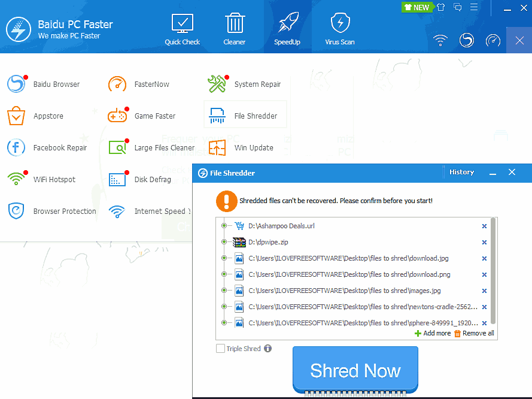Open the Internet Speed tool
532x399 pixels.
point(150,211)
